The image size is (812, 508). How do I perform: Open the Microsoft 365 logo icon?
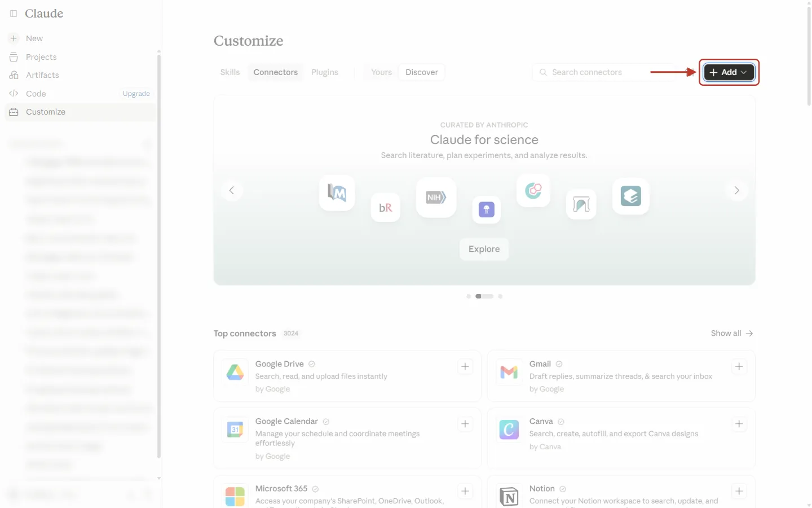point(235,496)
